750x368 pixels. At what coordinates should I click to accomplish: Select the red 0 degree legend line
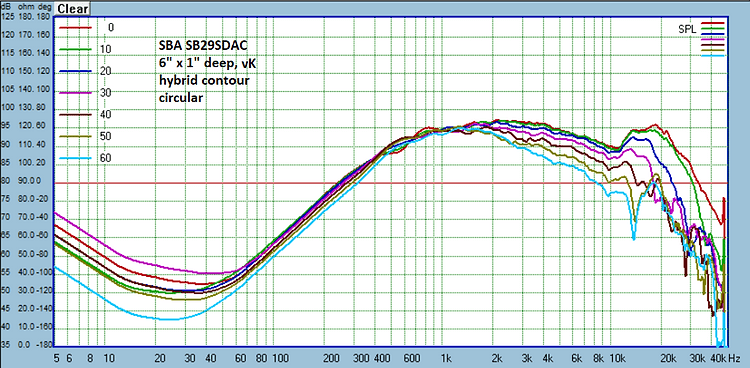tap(75, 27)
